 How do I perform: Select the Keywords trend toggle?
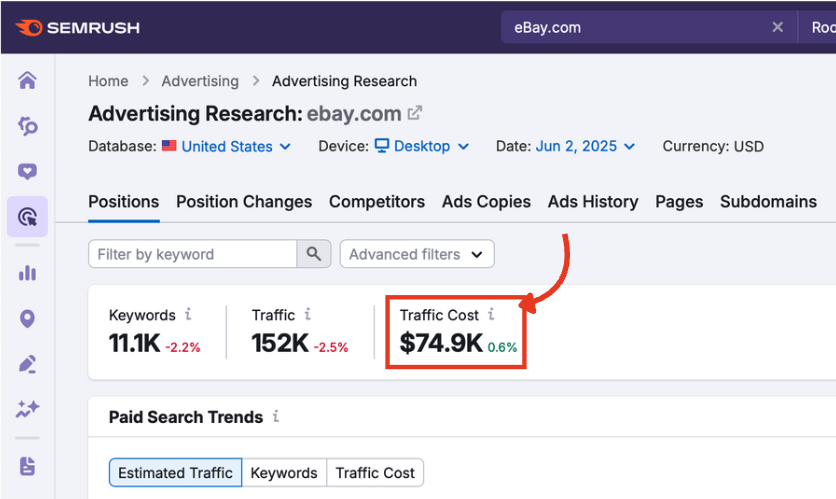[x=284, y=473]
